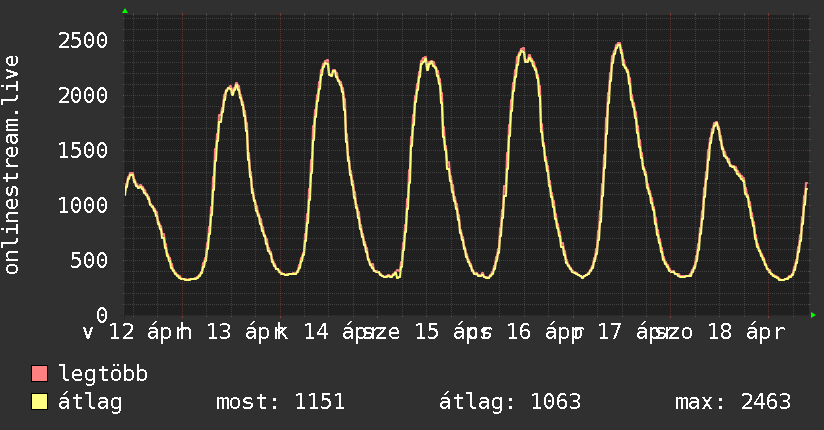Image resolution: width=824 pixels, height=430 pixels.
Task: Click the 2500 Y-axis label
Action: 82,41
